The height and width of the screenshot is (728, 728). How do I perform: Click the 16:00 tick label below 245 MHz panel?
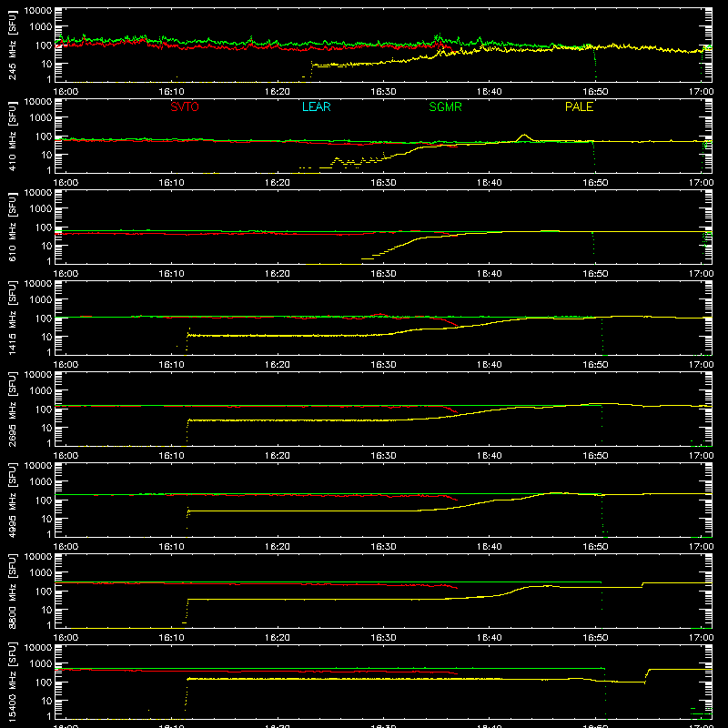(66, 92)
